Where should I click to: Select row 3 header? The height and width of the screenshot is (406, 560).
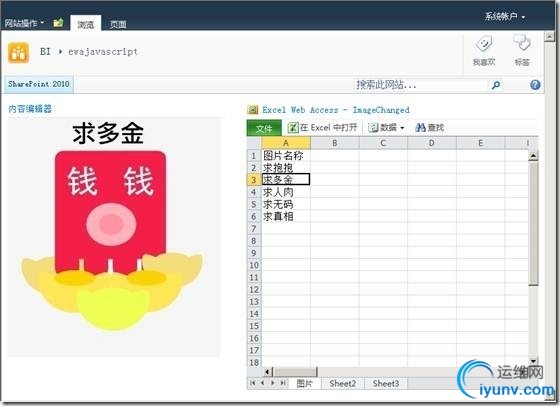(x=254, y=180)
